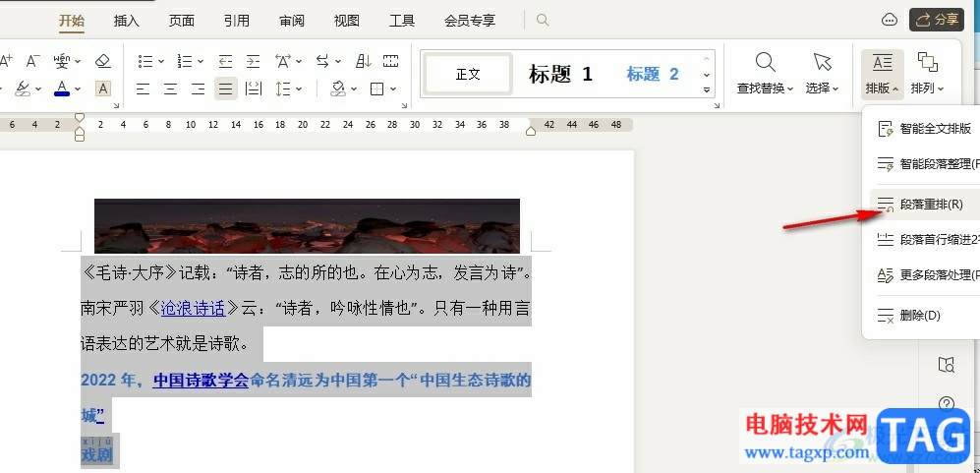Open the phonetic guide dropdown arrow
This screenshot has height=473, width=980.
point(78,61)
